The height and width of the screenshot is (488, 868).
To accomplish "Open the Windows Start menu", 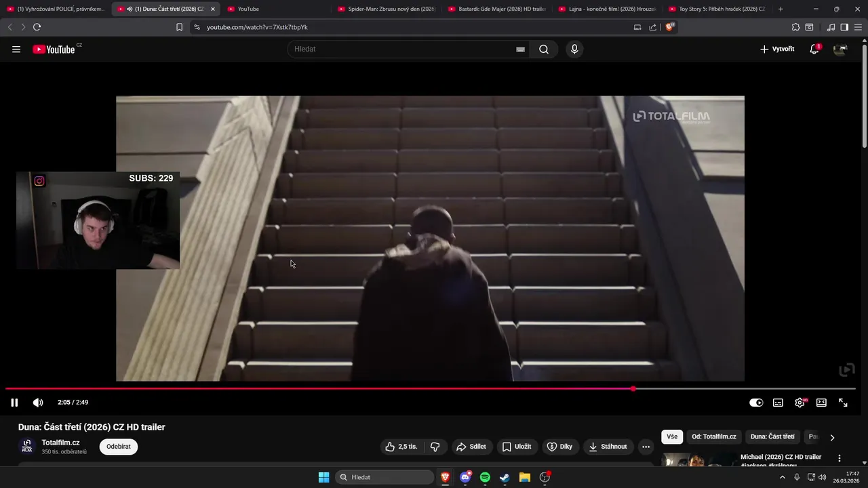I will coord(324,477).
